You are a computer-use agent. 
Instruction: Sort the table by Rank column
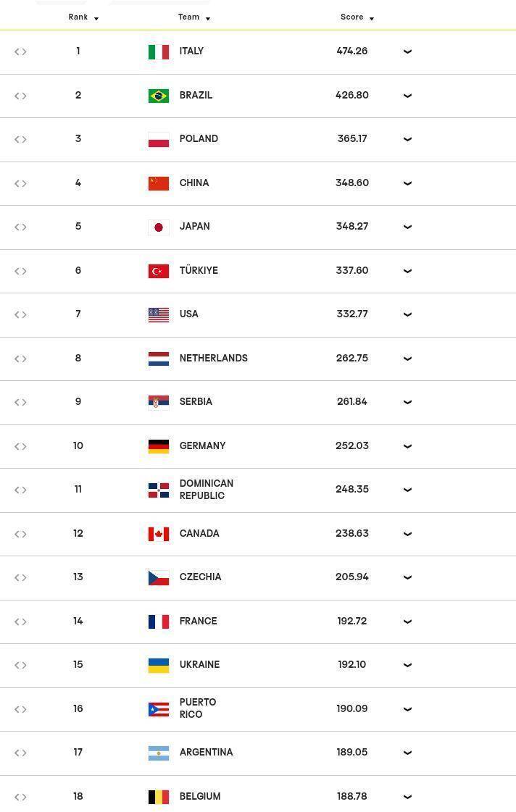(x=83, y=17)
